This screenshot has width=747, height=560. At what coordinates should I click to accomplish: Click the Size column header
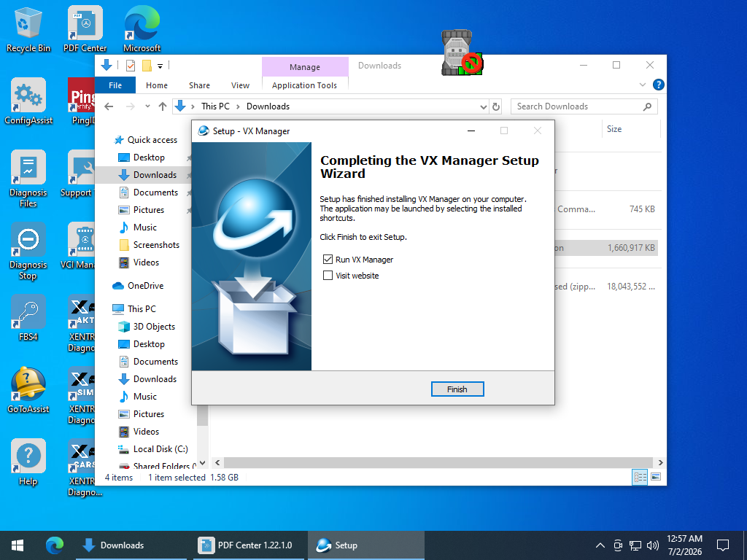(631, 129)
